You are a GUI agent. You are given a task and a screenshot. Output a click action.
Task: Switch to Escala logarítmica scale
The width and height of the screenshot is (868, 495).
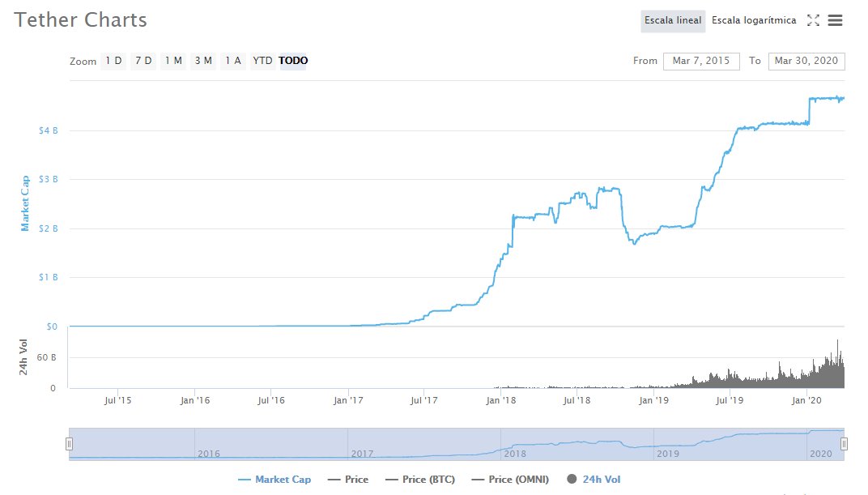(754, 21)
